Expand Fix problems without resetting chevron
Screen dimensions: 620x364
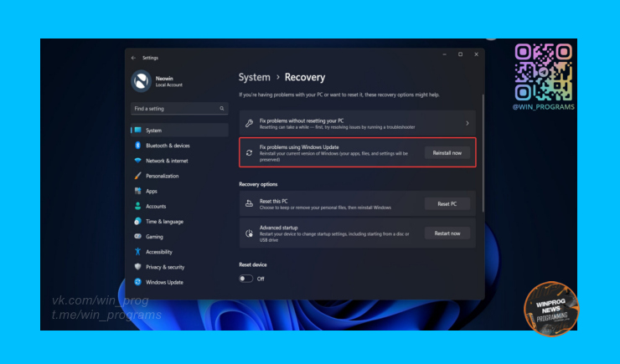tap(467, 123)
